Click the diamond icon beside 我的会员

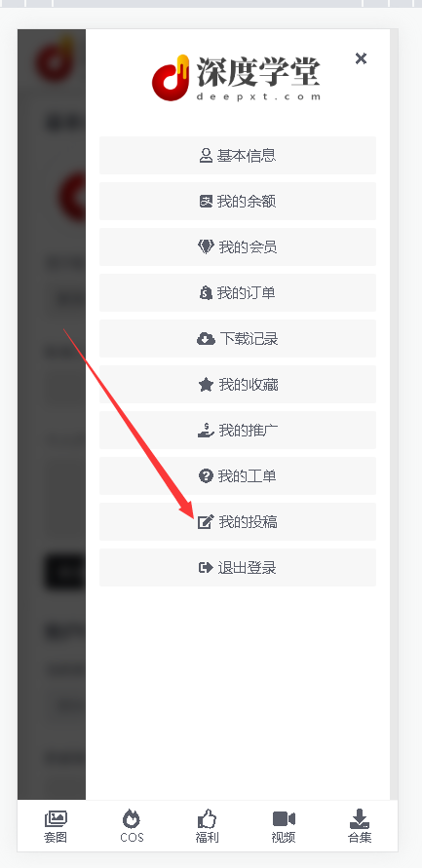point(206,246)
